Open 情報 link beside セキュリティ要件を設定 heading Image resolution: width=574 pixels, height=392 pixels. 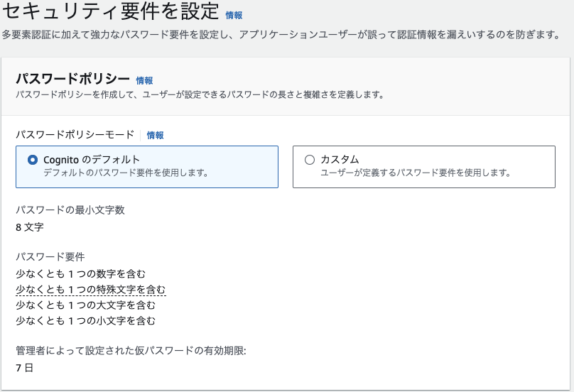tap(234, 16)
